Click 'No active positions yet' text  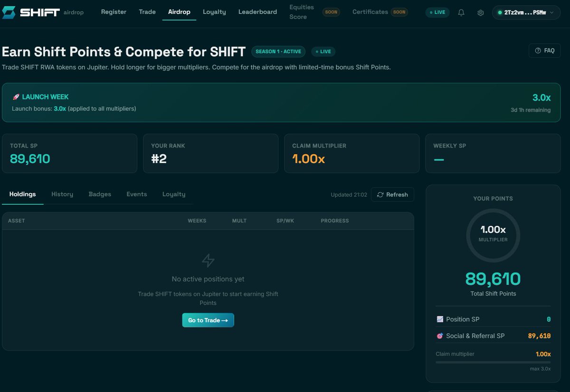click(x=208, y=279)
